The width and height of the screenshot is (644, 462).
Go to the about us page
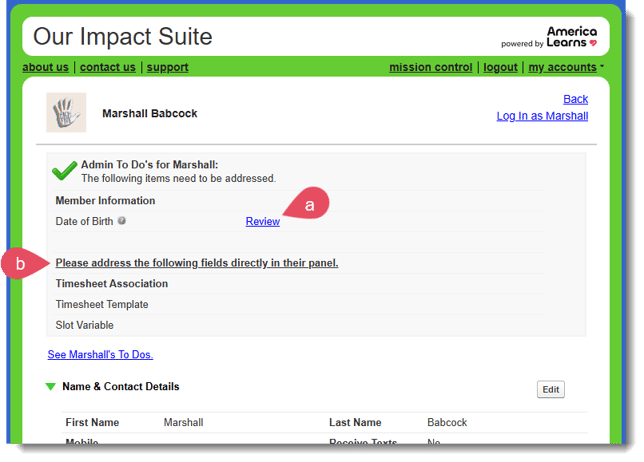pos(46,67)
